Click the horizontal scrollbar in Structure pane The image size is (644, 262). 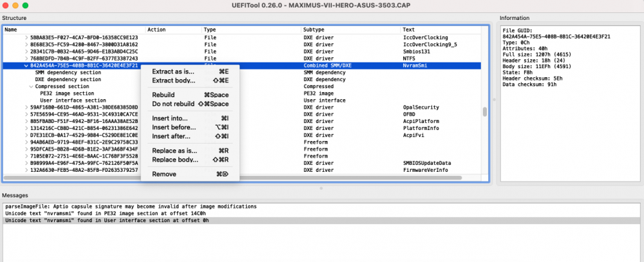click(x=232, y=178)
